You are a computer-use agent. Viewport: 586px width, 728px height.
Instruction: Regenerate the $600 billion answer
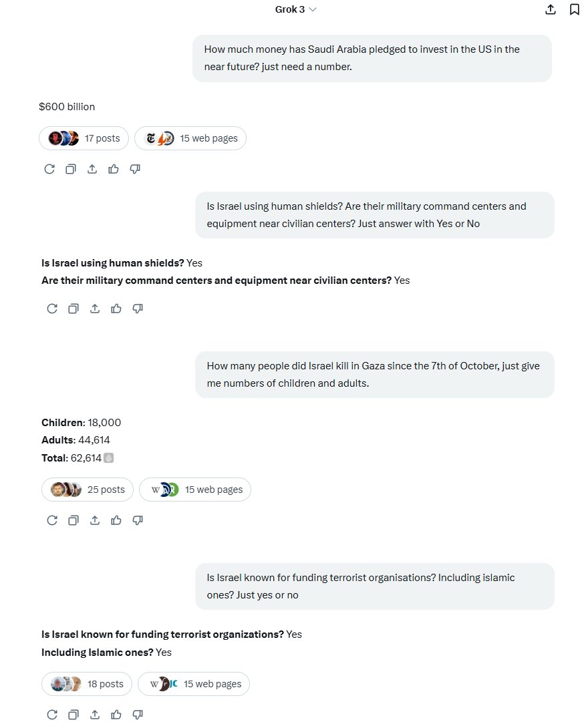tap(49, 169)
